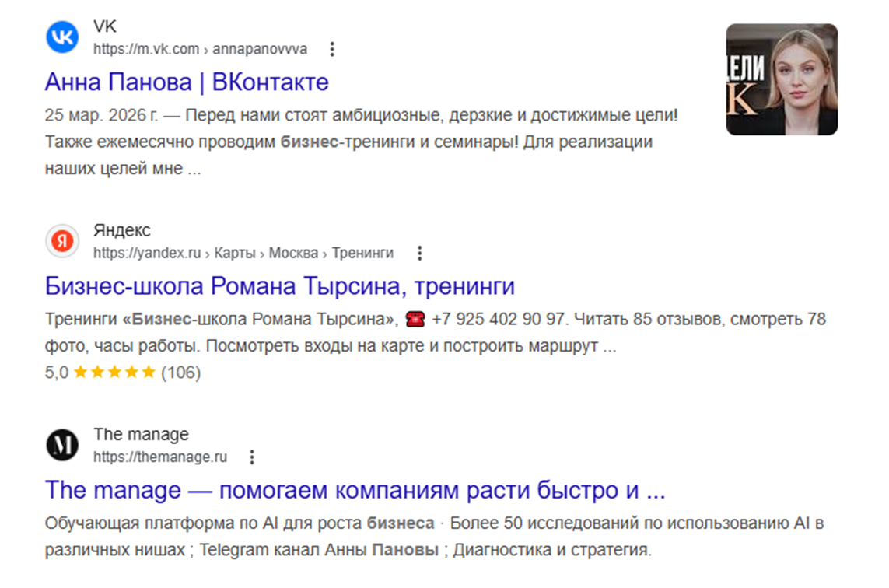This screenshot has width=889, height=588.
Task: Click the '5,0' rating value
Action: click(x=57, y=373)
